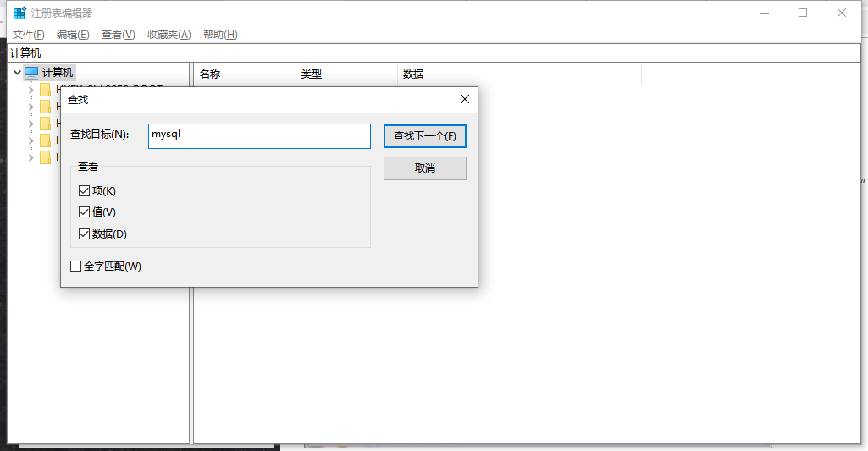This screenshot has width=868, height=451.
Task: Close the 注册表编辑器 window
Action: (x=842, y=13)
